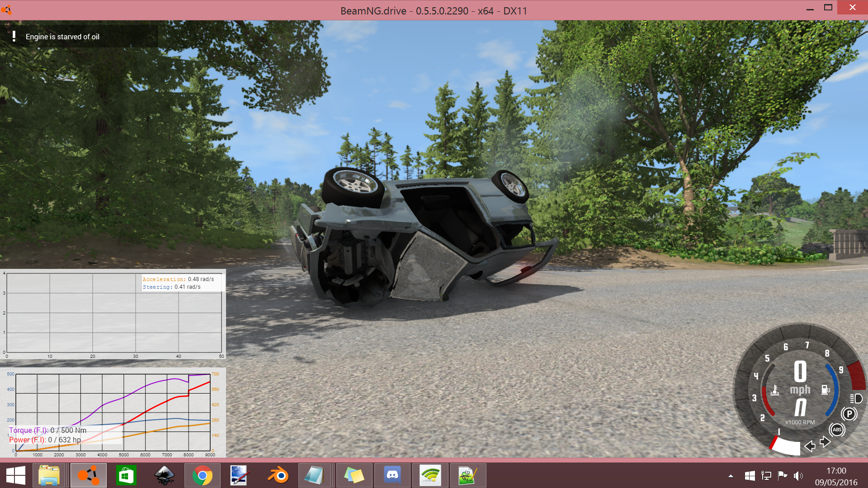Click the 0 mph speed readout
The image size is (868, 488).
coord(800,378)
